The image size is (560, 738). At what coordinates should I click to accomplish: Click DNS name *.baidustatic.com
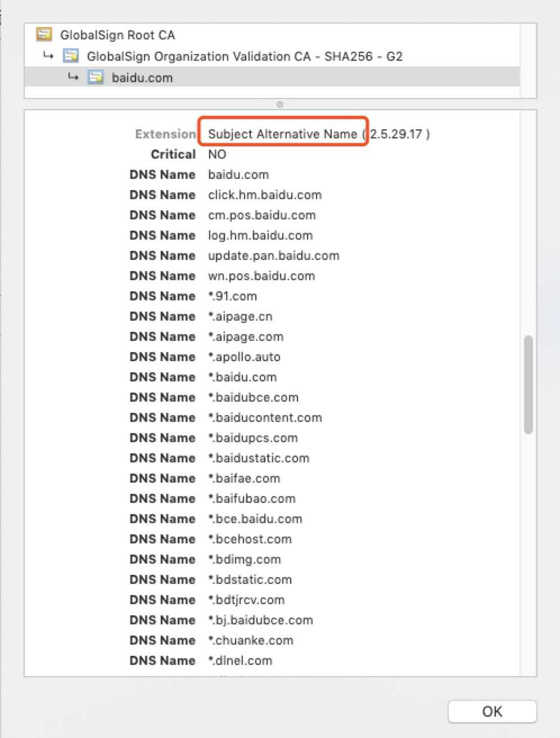pyautogui.click(x=259, y=458)
